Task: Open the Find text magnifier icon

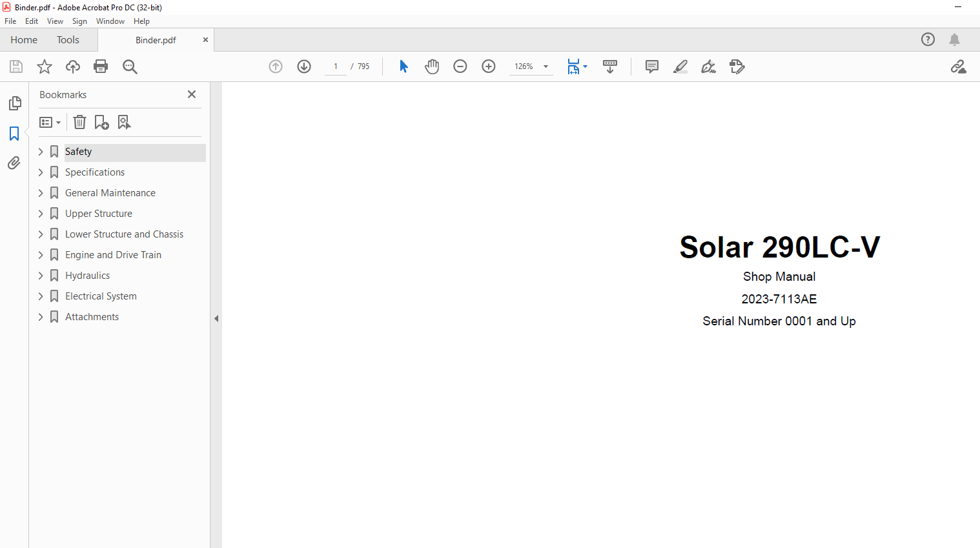Action: click(130, 66)
